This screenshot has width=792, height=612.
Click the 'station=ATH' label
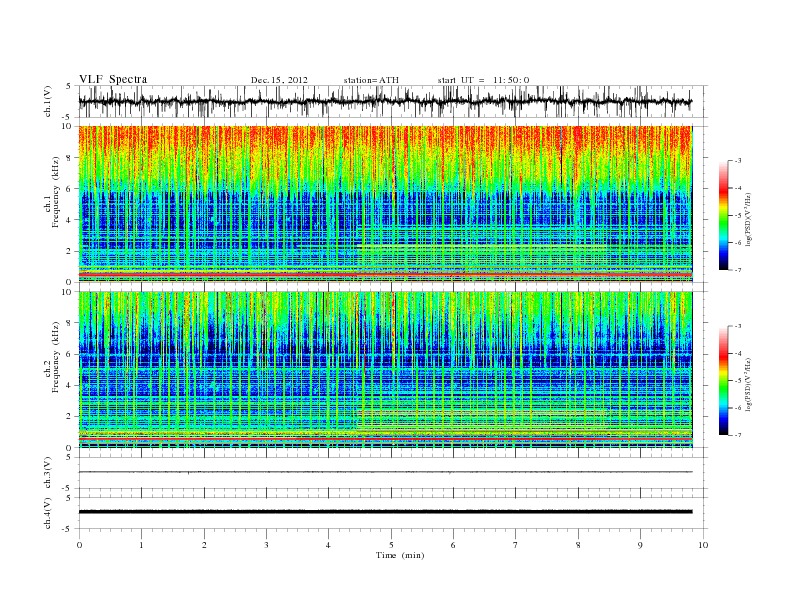[371, 80]
